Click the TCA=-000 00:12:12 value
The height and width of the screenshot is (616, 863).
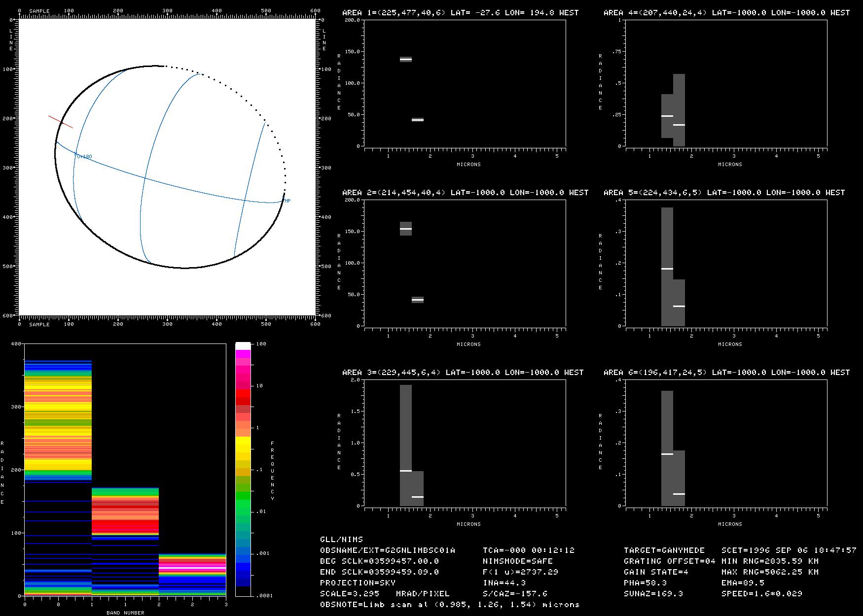529,550
